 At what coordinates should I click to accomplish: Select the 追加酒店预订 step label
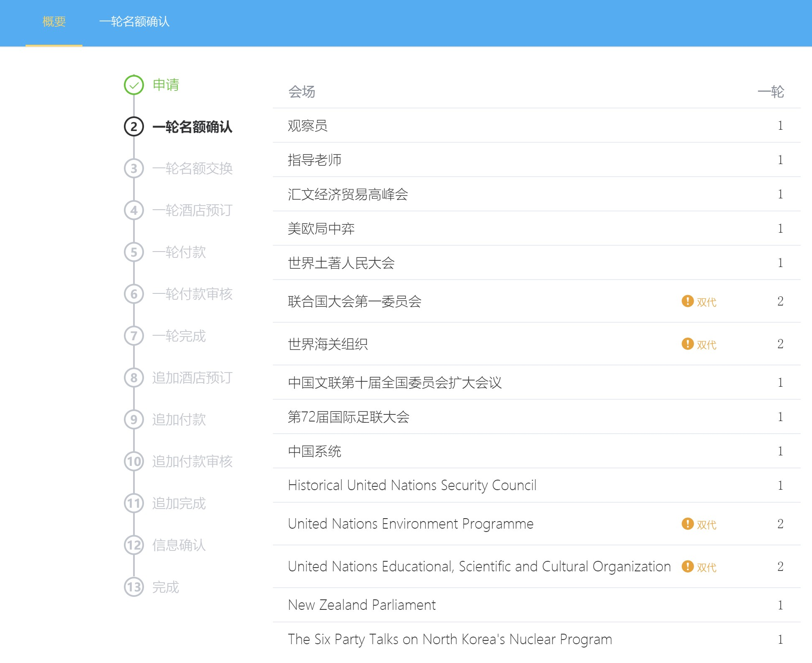[x=193, y=378]
